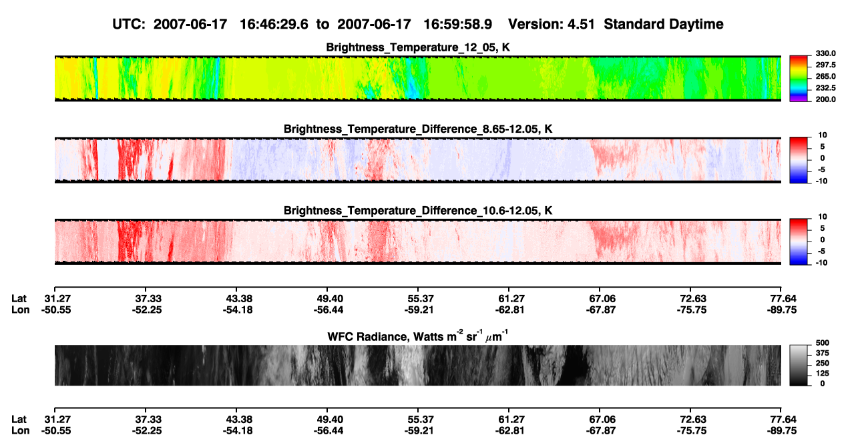
Task: Select the 10.6-12.05 temperature difference image strip
Action: tap(417, 242)
